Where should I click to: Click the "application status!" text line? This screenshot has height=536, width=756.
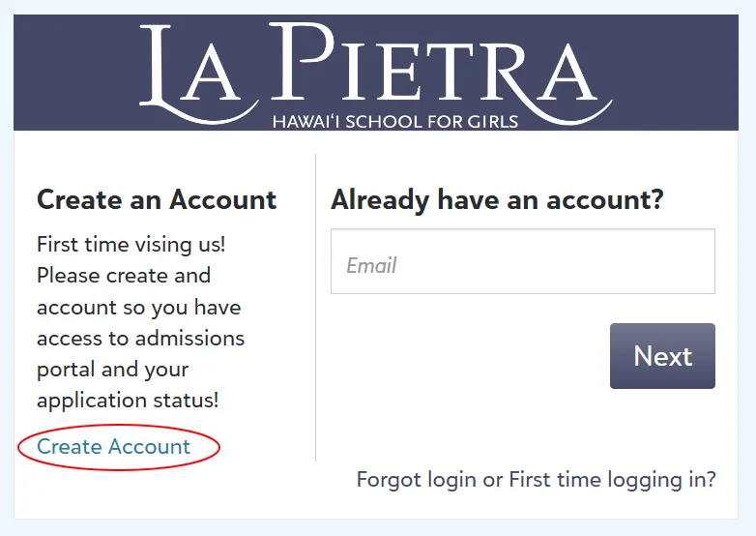tap(128, 401)
